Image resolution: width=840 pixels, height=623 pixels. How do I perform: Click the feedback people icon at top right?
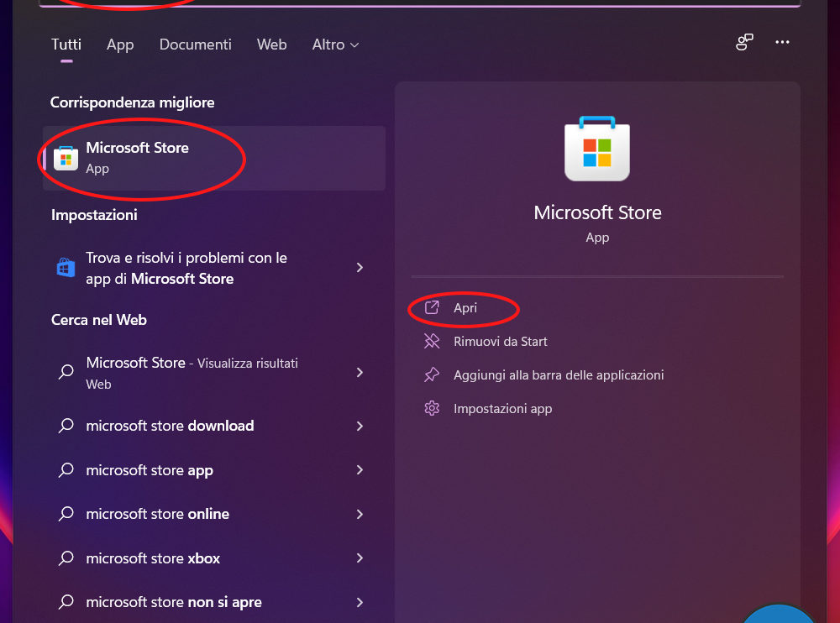tap(744, 43)
